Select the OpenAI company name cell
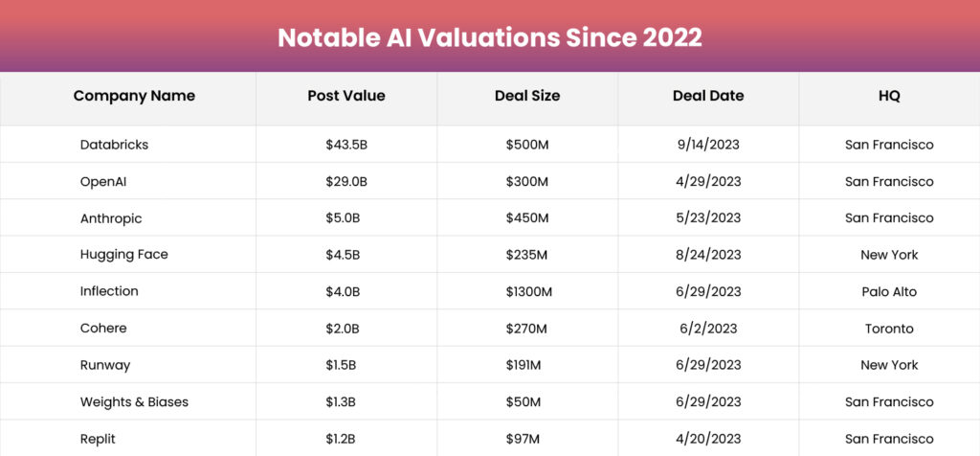 104,181
